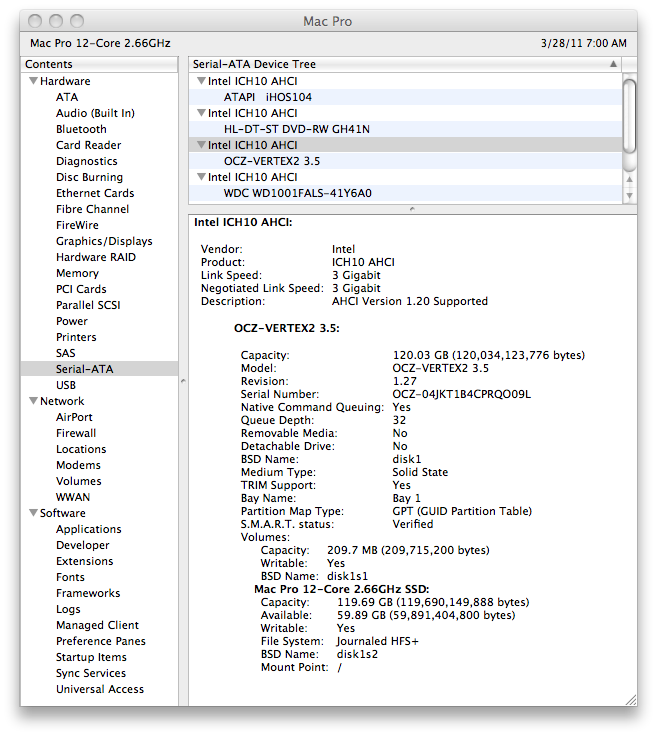
Task: Open Managed Client item
Action: click(x=98, y=625)
